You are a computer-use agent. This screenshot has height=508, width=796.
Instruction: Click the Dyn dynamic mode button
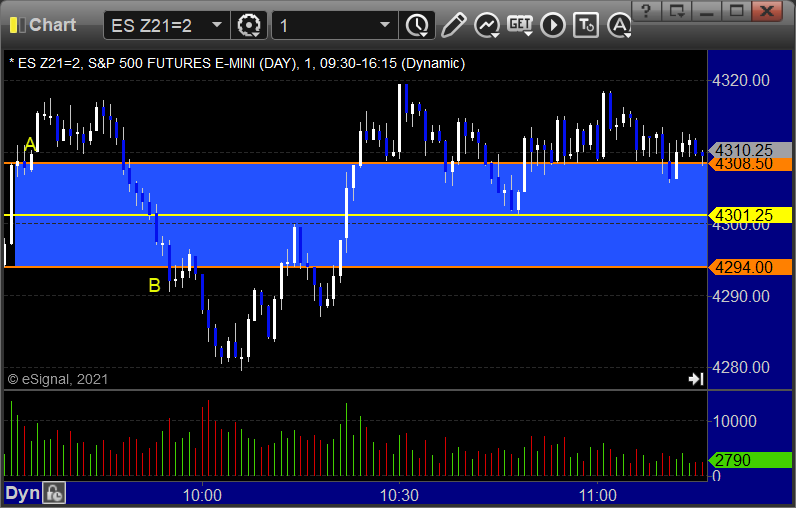click(22, 493)
